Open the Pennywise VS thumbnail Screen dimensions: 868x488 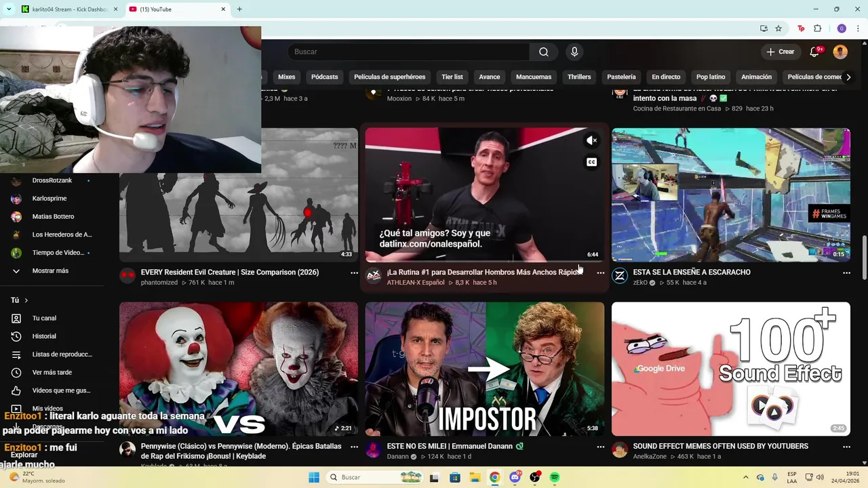click(239, 369)
